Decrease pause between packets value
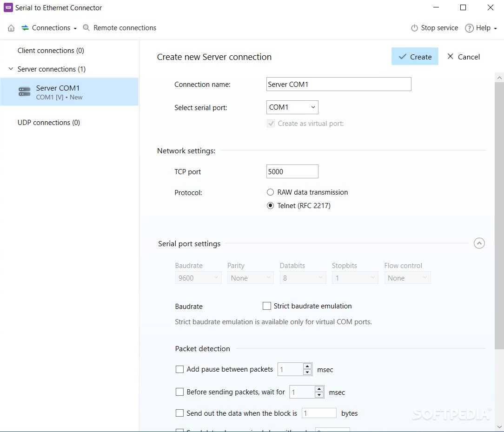The image size is (504, 432). (x=307, y=372)
